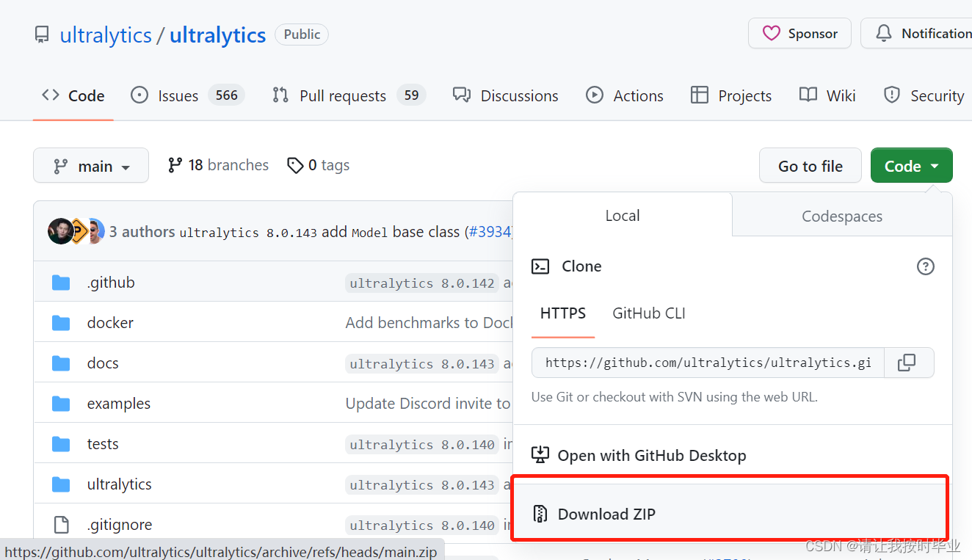The width and height of the screenshot is (972, 560).
Task: Click the file icon next to .gitignore
Action: coord(61,525)
